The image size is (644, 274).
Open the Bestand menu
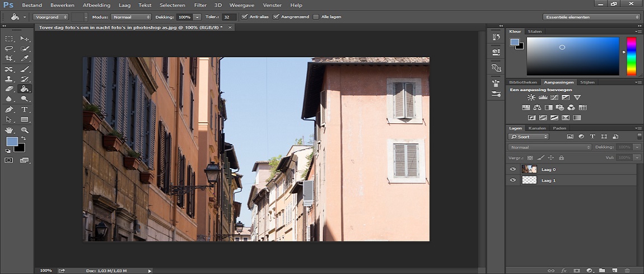[31, 6]
